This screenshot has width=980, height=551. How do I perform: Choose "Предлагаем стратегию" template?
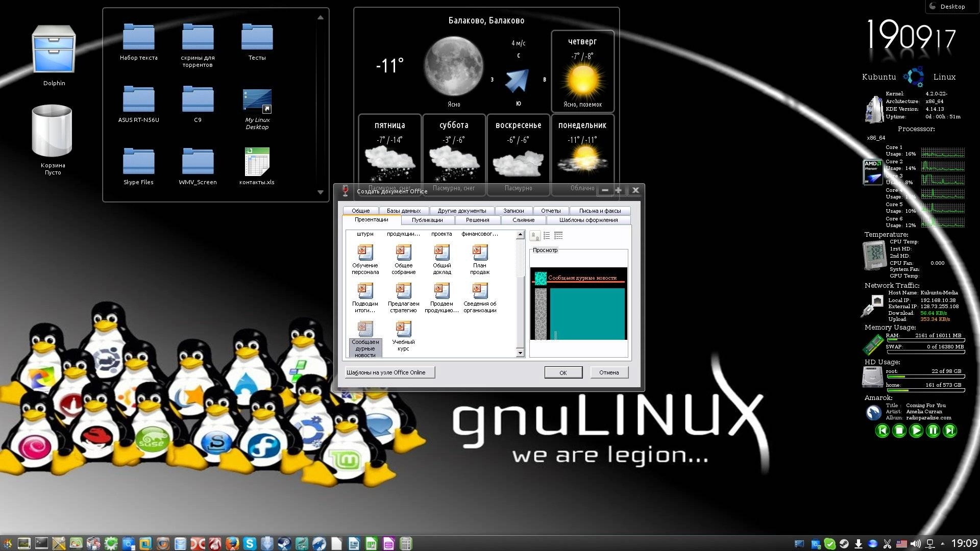click(403, 298)
